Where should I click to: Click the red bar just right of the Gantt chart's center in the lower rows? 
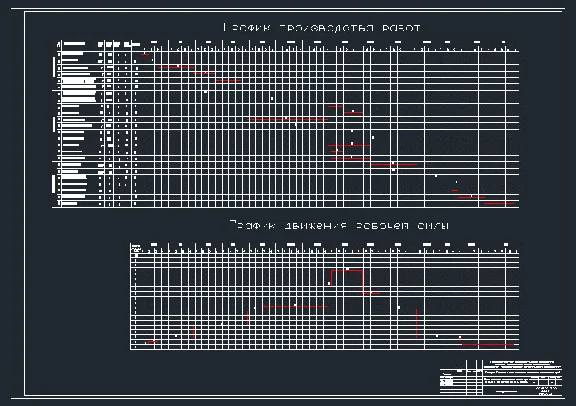coord(394,165)
